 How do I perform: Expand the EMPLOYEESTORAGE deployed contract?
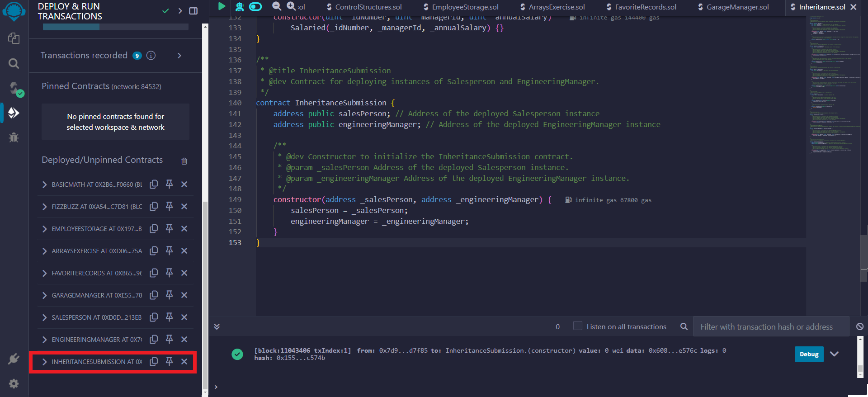point(44,229)
